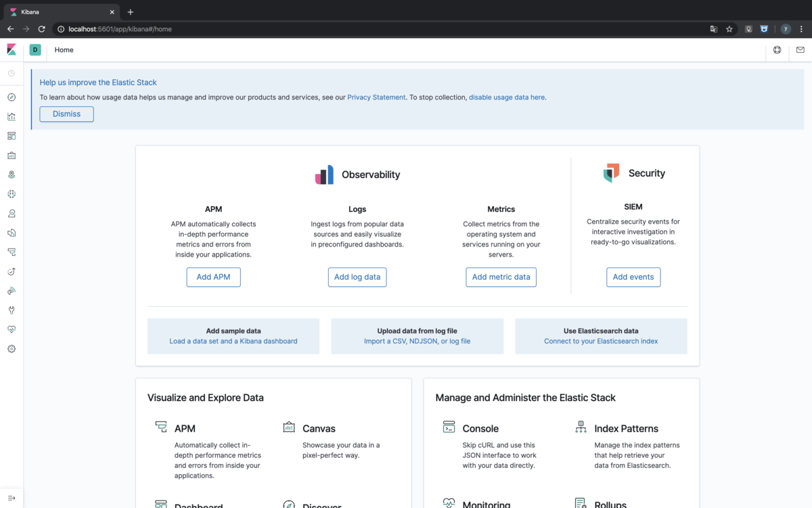Click the 'Metrics' heading under Observability

(x=501, y=209)
